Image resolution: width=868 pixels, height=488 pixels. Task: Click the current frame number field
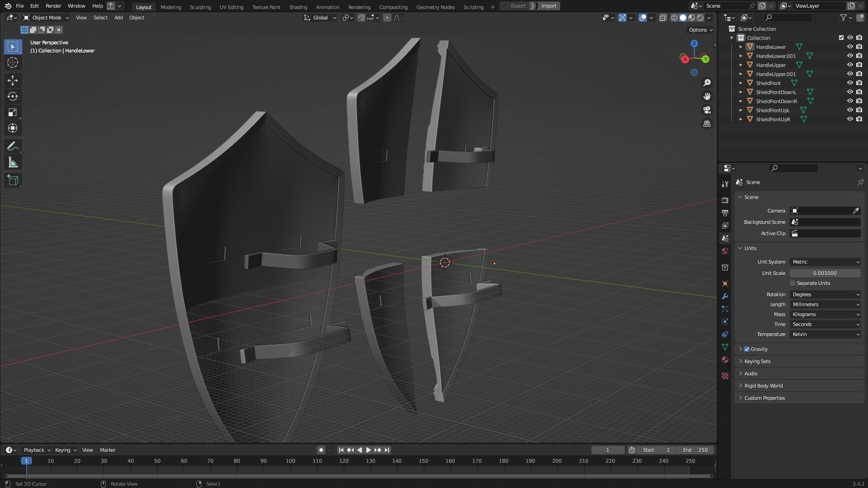point(607,450)
